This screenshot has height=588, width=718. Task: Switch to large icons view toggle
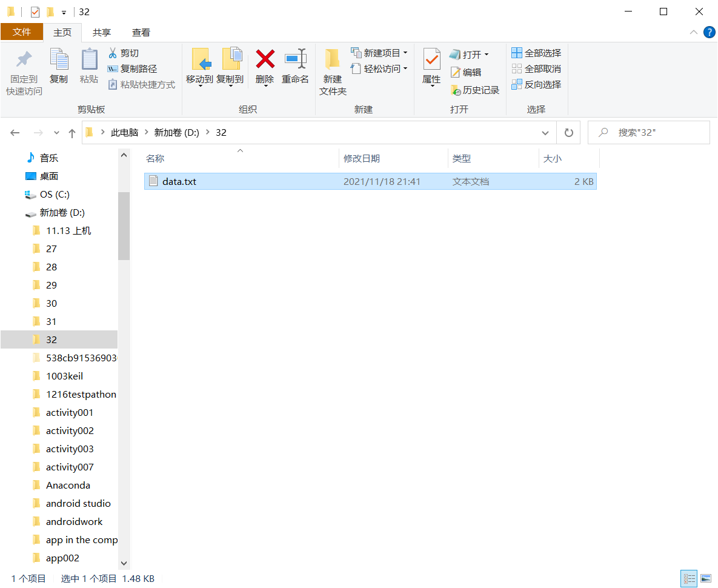pyautogui.click(x=706, y=578)
